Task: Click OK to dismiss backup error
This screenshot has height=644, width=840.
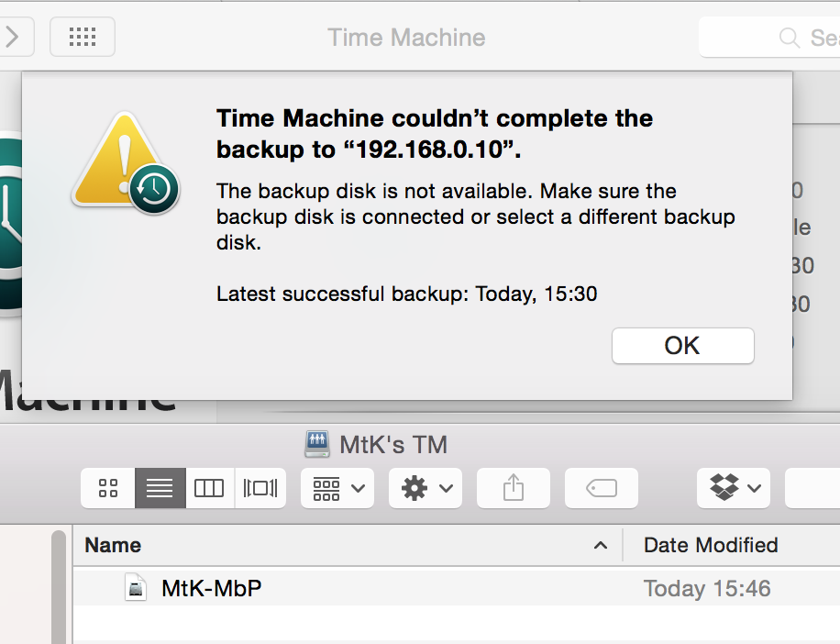Action: coord(682,346)
